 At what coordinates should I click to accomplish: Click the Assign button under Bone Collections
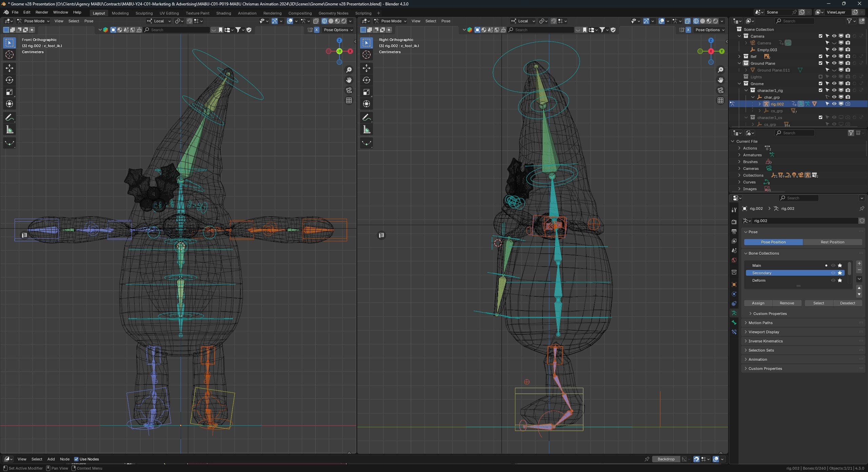758,303
